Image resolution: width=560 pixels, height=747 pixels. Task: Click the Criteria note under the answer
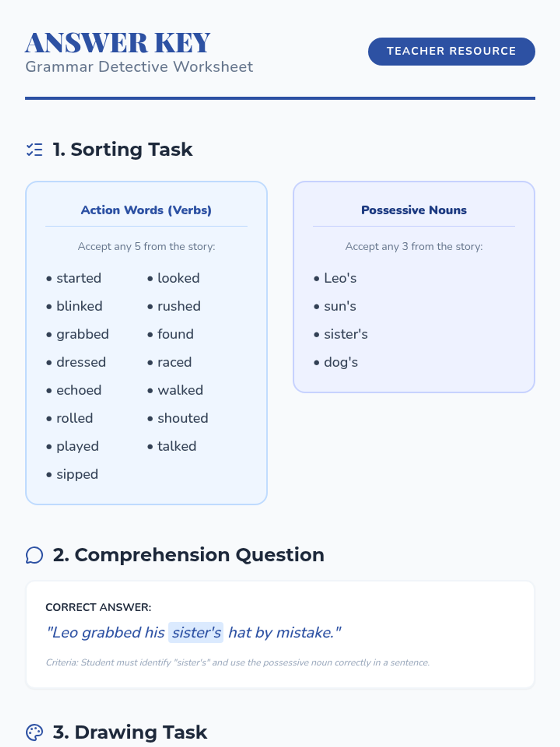click(x=238, y=662)
